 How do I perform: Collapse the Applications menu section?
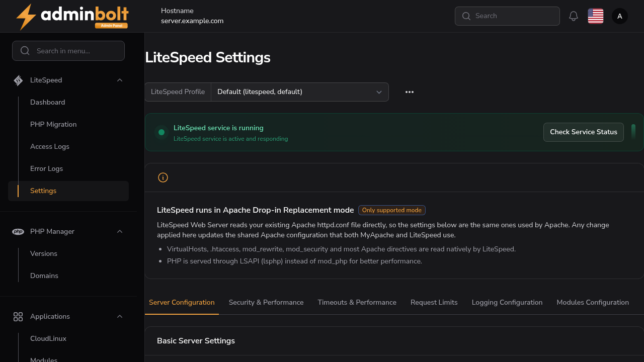pyautogui.click(x=120, y=317)
